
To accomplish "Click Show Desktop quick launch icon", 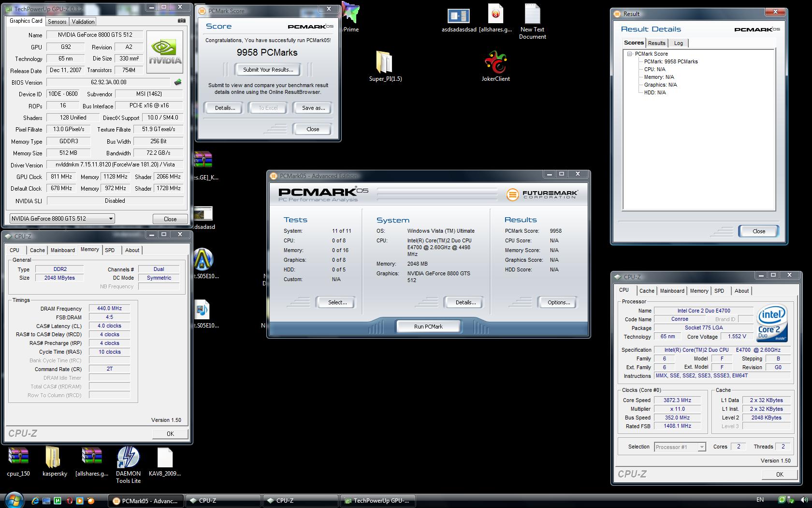I will [x=46, y=501].
